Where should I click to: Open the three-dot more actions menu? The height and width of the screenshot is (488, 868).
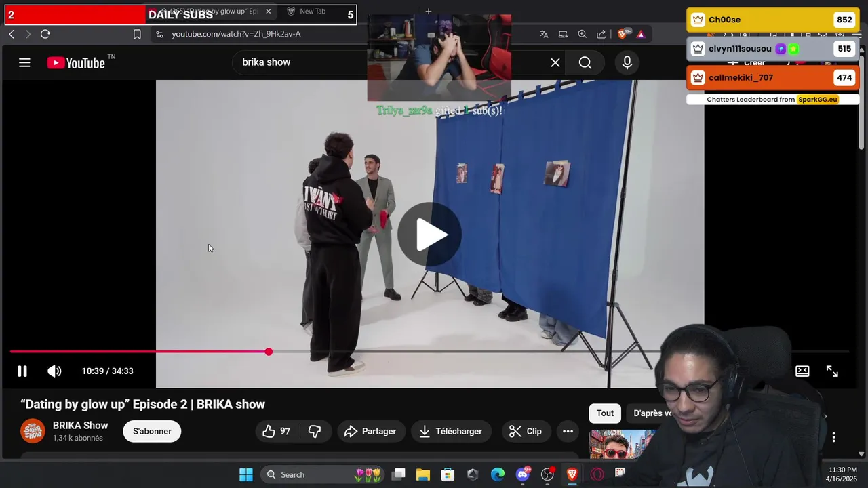click(568, 432)
